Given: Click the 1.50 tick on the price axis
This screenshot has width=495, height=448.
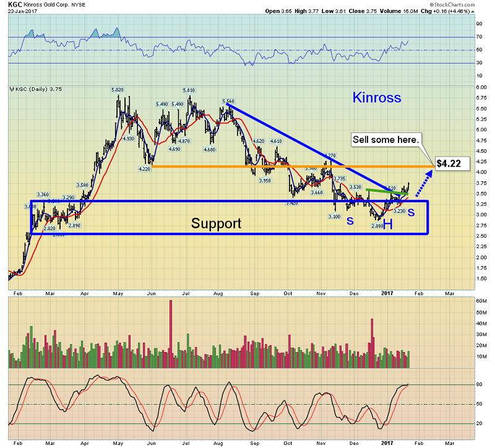Looking at the screenshot, I should tap(481, 278).
